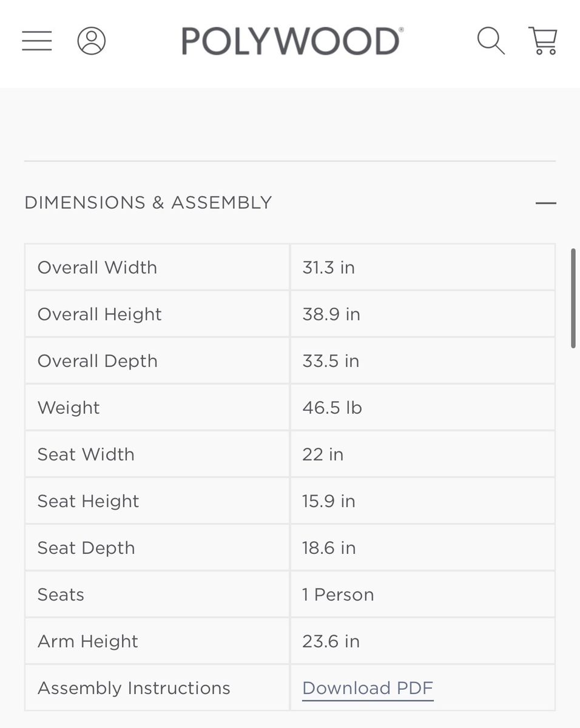The image size is (580, 728).
Task: Click the Seat Width label cell
Action: pyautogui.click(x=157, y=454)
